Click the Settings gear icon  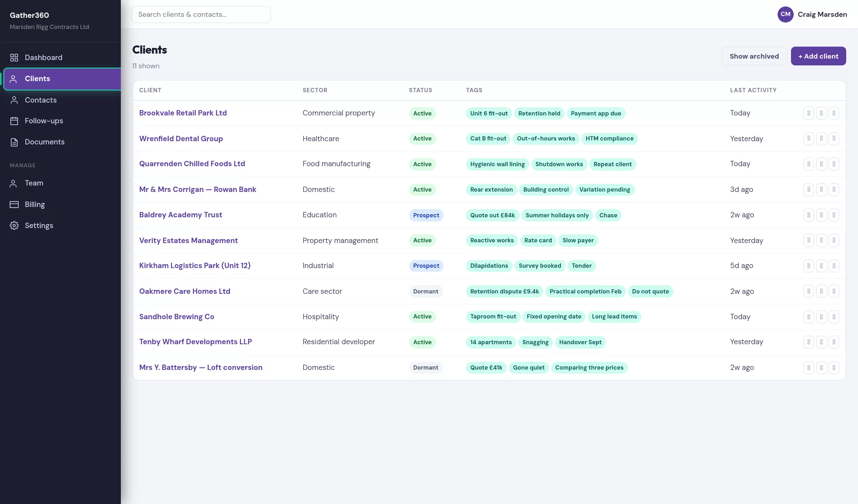tap(14, 226)
